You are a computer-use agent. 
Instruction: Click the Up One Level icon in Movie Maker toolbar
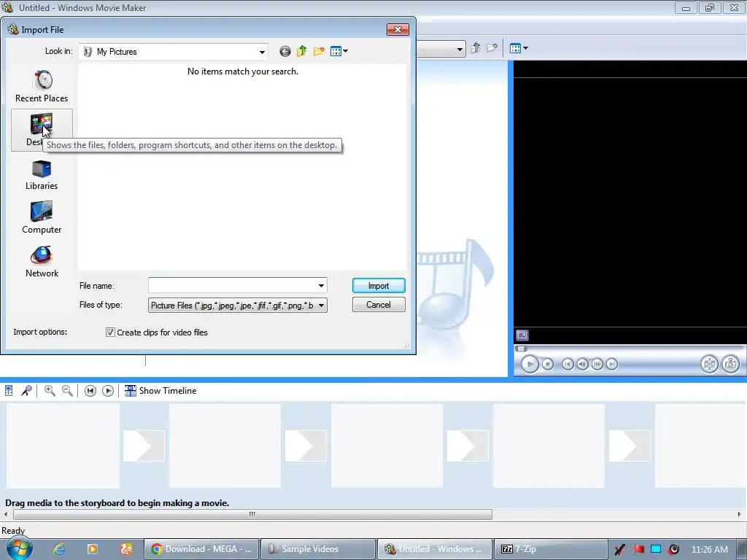point(476,48)
